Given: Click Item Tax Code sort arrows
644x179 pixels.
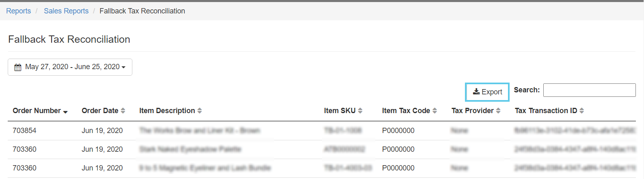Looking at the screenshot, I should (434, 111).
